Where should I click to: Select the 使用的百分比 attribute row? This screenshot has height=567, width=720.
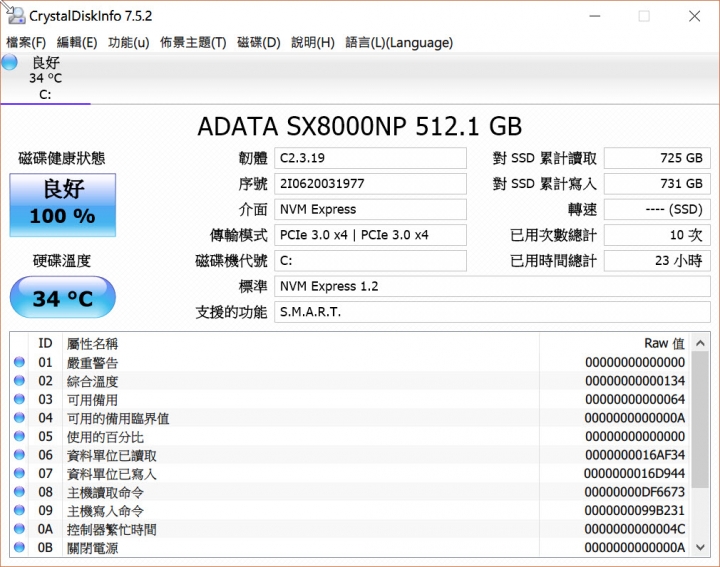(x=349, y=436)
